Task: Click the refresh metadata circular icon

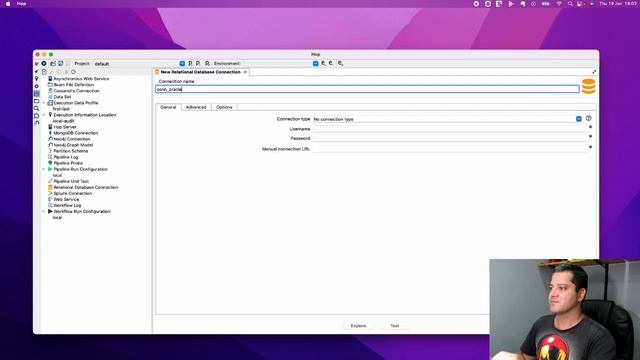Action: click(73, 72)
